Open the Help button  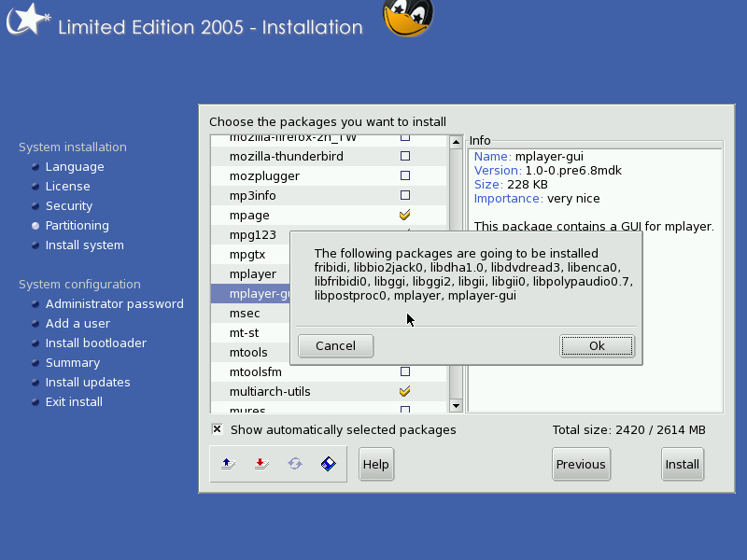point(376,464)
